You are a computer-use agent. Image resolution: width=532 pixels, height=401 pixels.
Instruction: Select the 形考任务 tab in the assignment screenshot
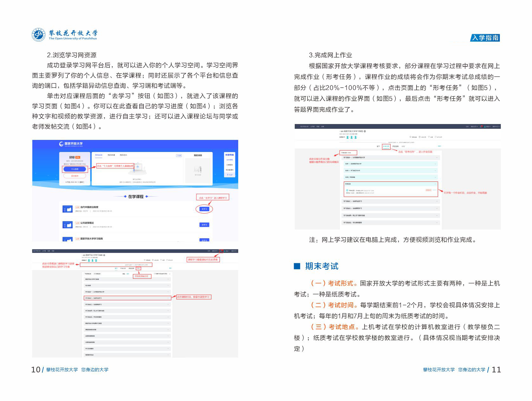click(x=386, y=147)
